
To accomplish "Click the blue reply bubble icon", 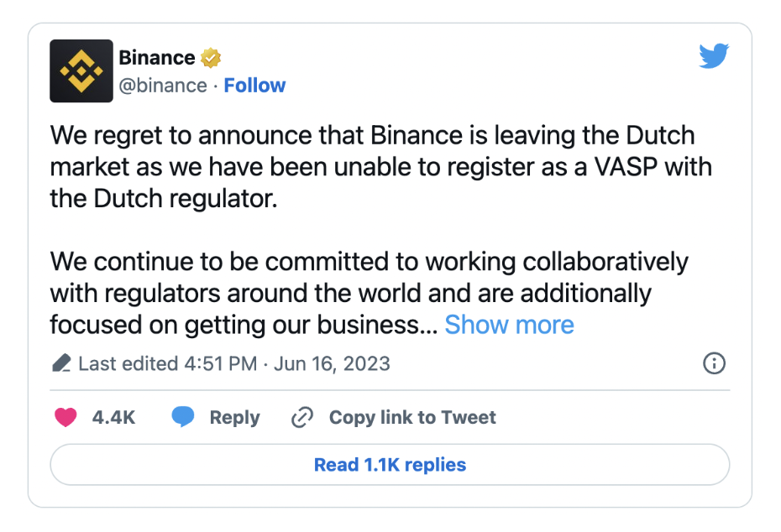I will tap(183, 416).
